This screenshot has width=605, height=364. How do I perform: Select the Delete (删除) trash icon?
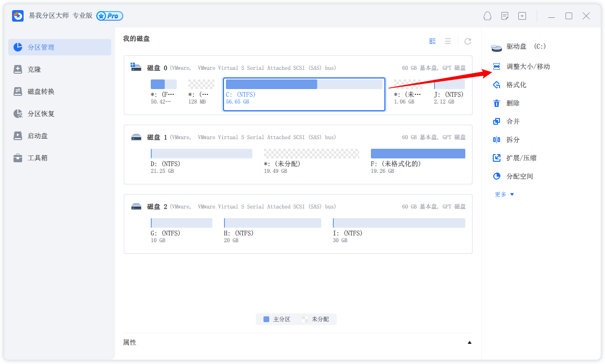pos(497,103)
